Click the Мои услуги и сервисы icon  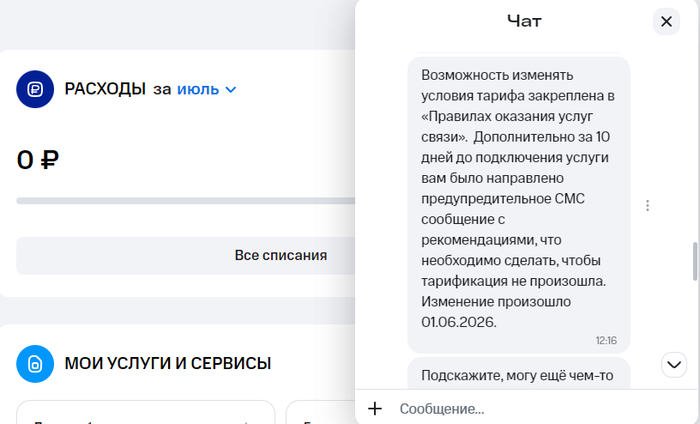point(35,364)
